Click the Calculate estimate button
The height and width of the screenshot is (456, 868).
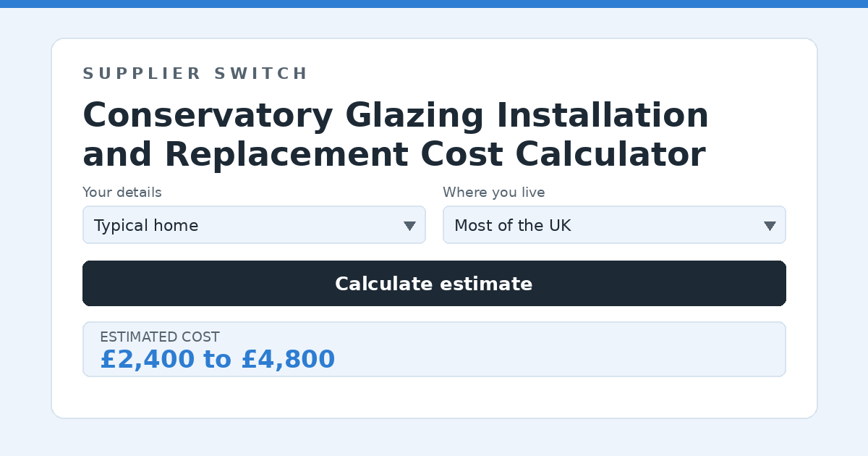pos(434,284)
